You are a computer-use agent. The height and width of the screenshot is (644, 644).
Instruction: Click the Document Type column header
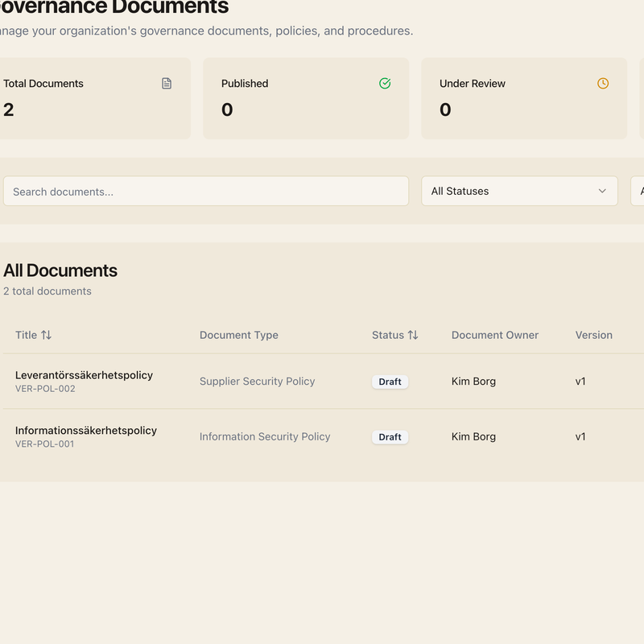pos(239,335)
